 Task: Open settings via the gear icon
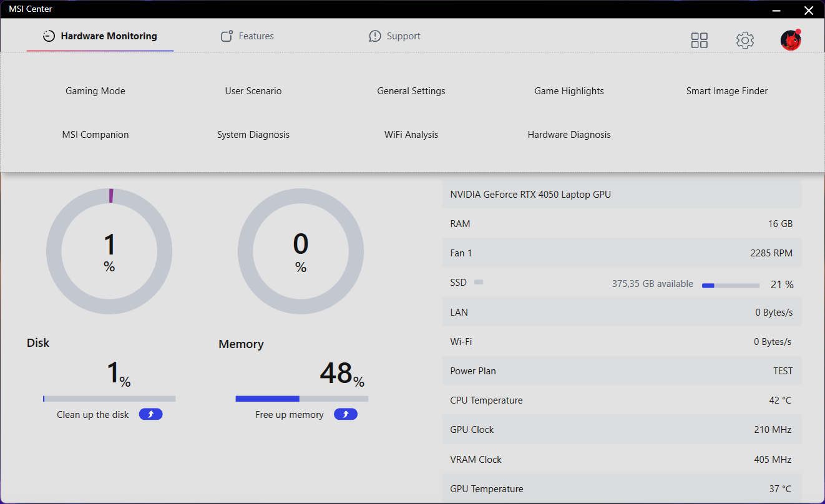pos(745,41)
